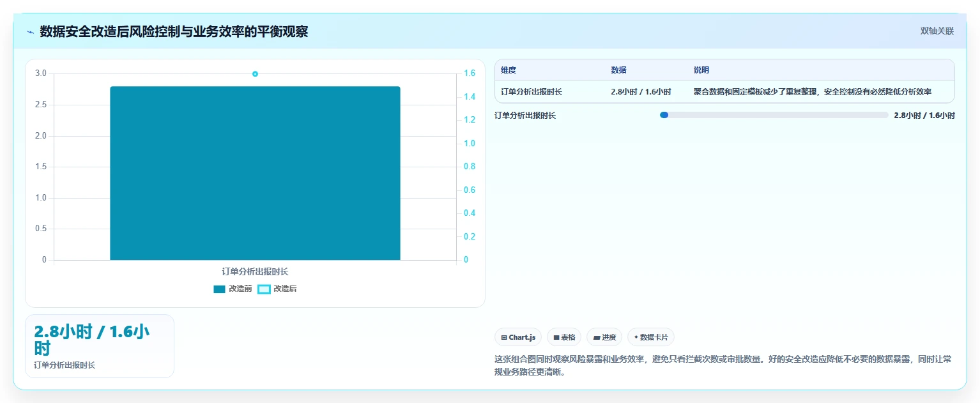Image resolution: width=980 pixels, height=403 pixels.
Task: Select the 表格 tag chip
Action: point(564,337)
